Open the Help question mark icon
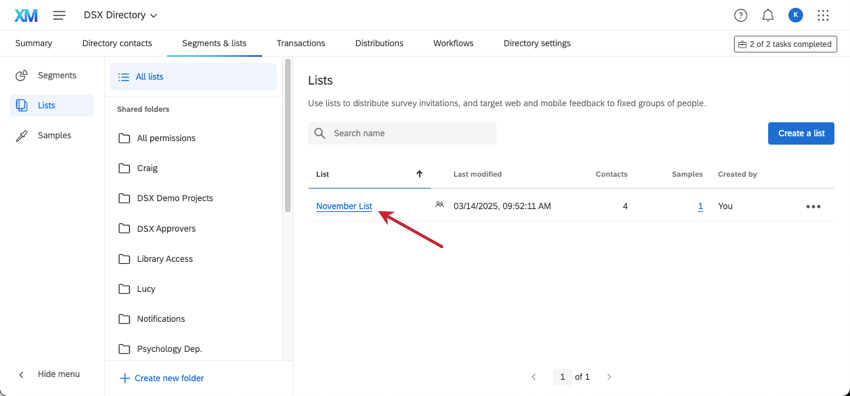The width and height of the screenshot is (850, 396). tap(740, 16)
